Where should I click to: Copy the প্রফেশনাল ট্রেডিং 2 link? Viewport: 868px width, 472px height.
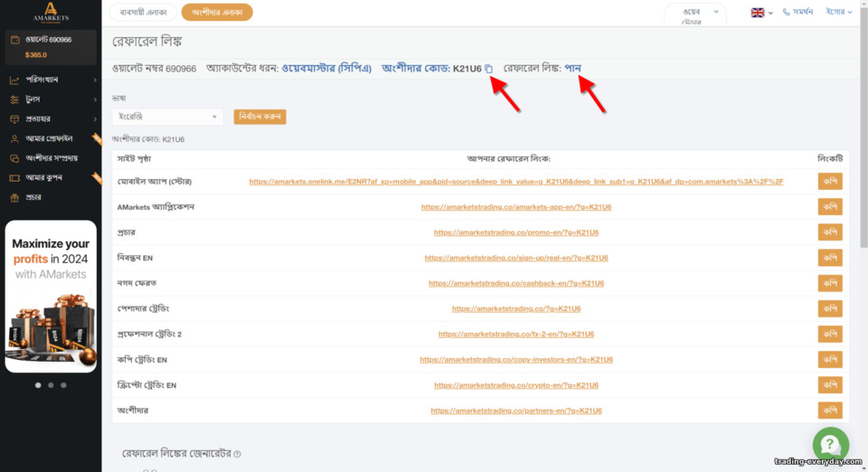tap(830, 335)
